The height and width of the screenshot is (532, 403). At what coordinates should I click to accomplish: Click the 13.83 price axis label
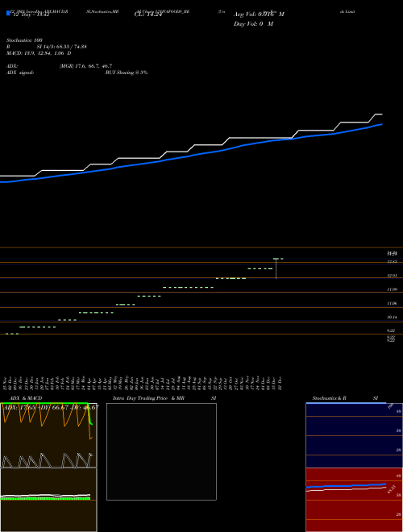coord(393,262)
